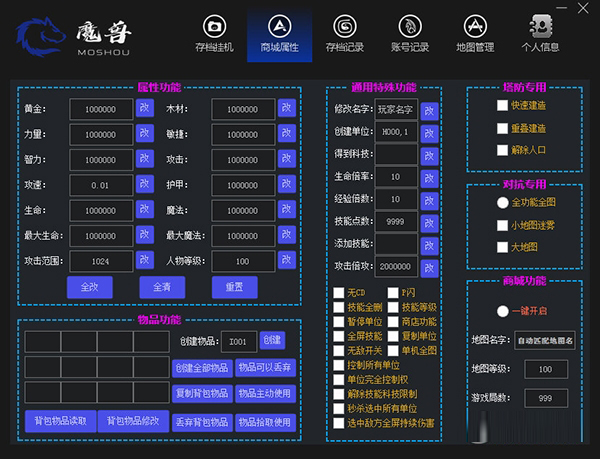Screen dimensions: 600x459
Task: Focus the 攻击范围 input field
Action: 101,261
